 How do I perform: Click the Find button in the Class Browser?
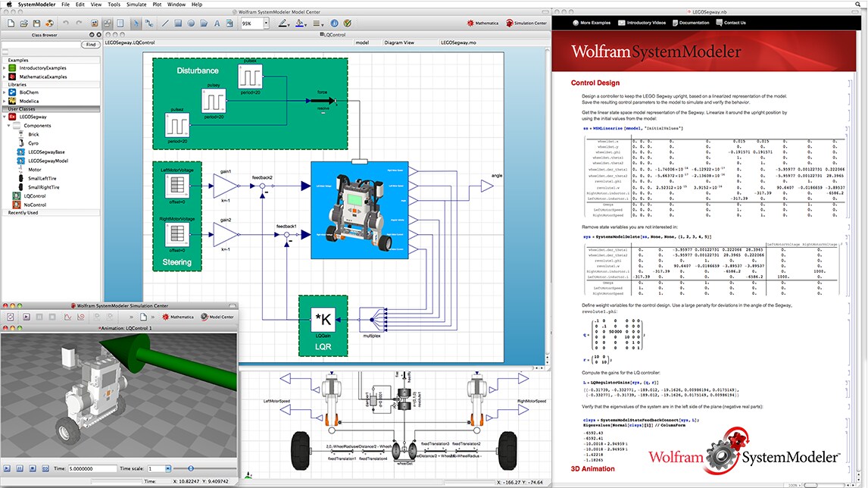[x=90, y=43]
